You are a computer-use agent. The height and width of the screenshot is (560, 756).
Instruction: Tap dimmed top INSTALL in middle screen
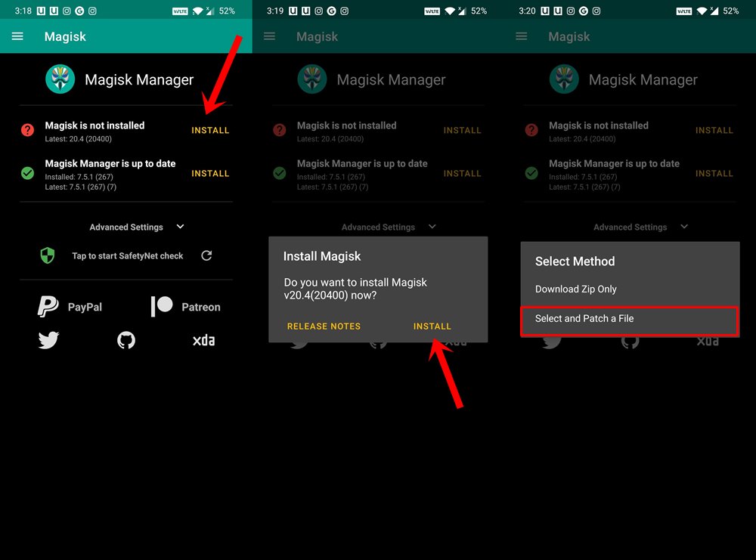(x=463, y=130)
